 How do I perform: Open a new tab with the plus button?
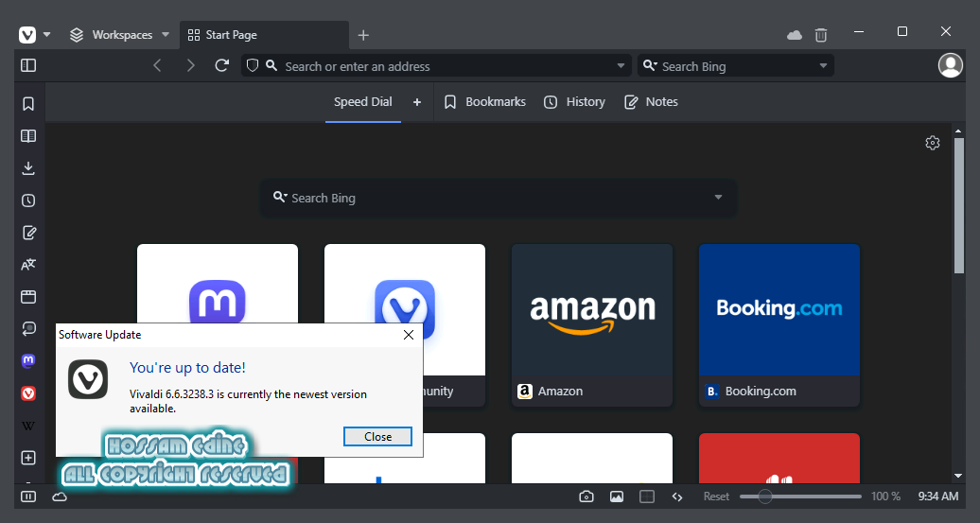pyautogui.click(x=363, y=36)
